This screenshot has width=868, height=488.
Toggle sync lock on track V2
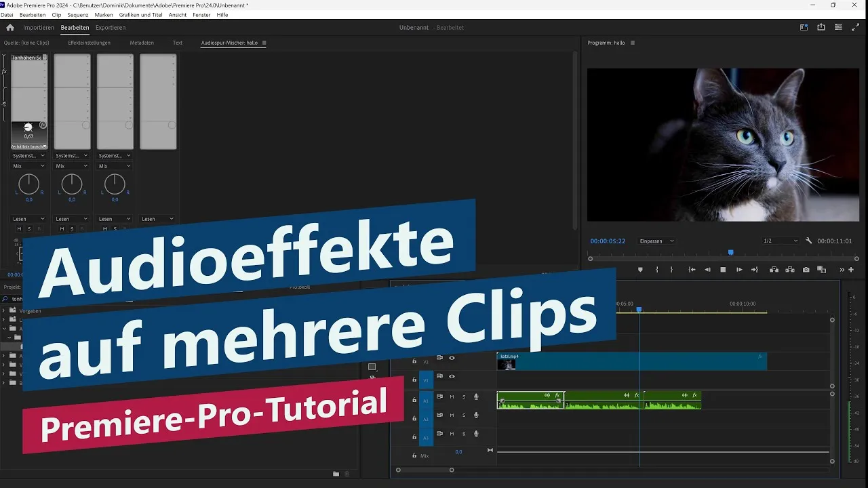(x=439, y=358)
